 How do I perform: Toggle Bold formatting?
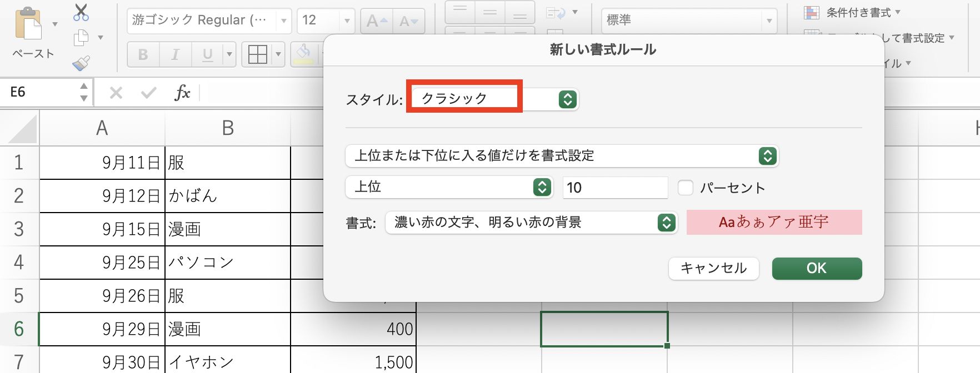pyautogui.click(x=143, y=54)
